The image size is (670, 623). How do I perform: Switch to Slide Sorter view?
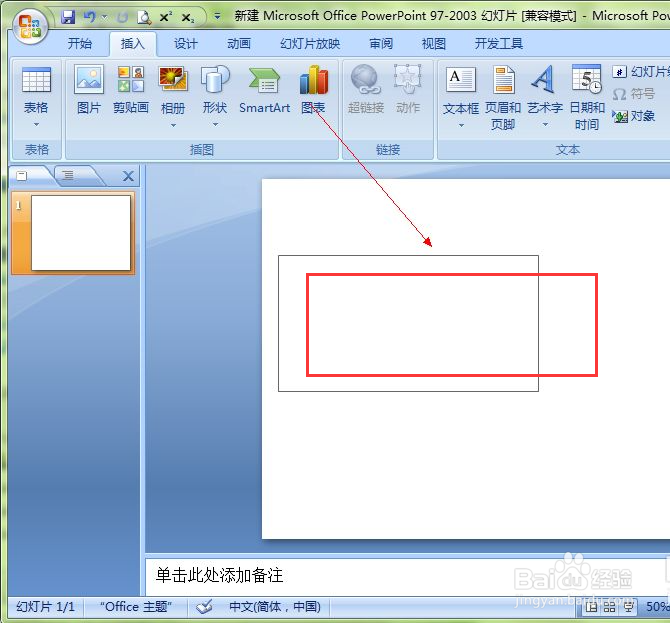pyautogui.click(x=609, y=607)
